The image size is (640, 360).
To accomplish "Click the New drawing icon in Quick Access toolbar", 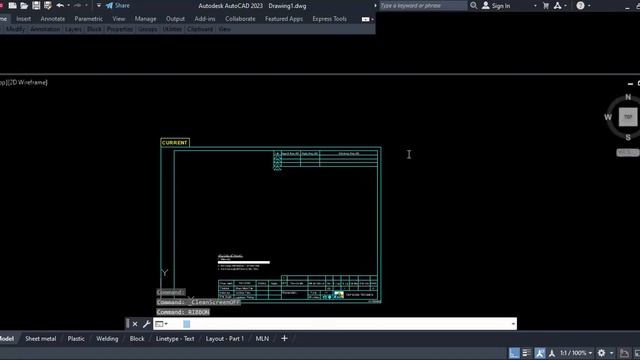I will pyautogui.click(x=12, y=6).
